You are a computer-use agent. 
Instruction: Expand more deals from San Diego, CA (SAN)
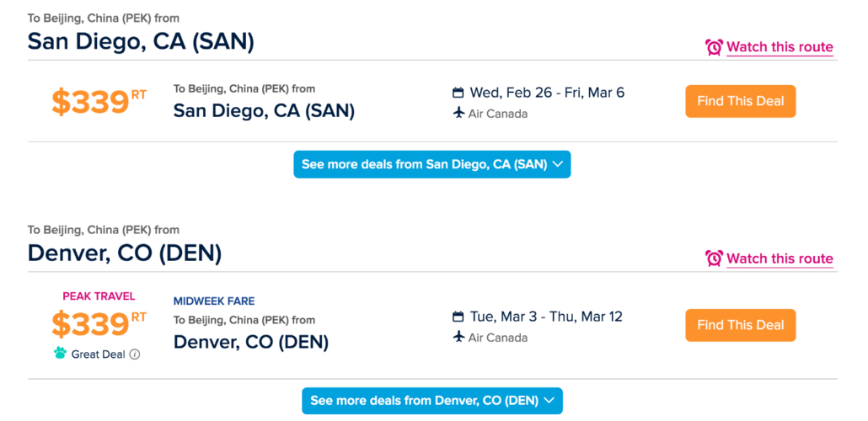[431, 164]
